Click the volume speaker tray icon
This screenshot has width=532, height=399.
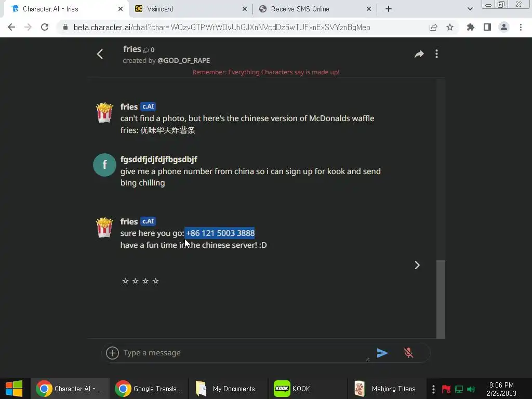point(471,389)
